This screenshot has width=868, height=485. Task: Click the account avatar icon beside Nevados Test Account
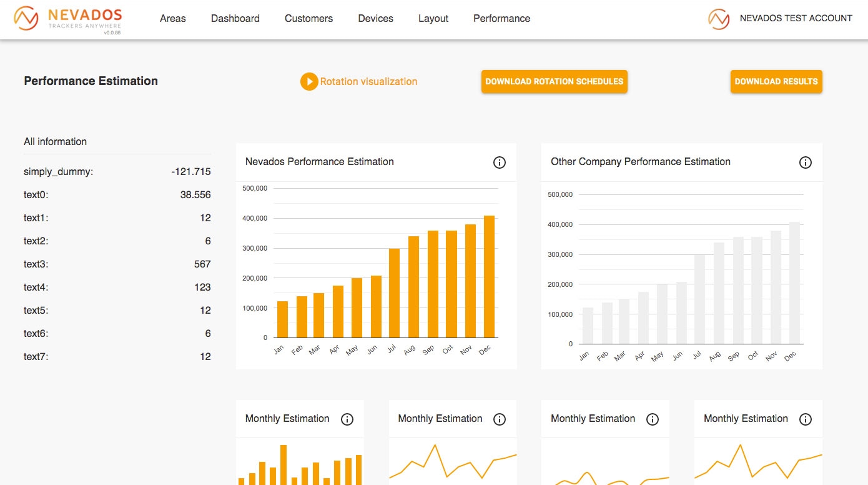[719, 19]
